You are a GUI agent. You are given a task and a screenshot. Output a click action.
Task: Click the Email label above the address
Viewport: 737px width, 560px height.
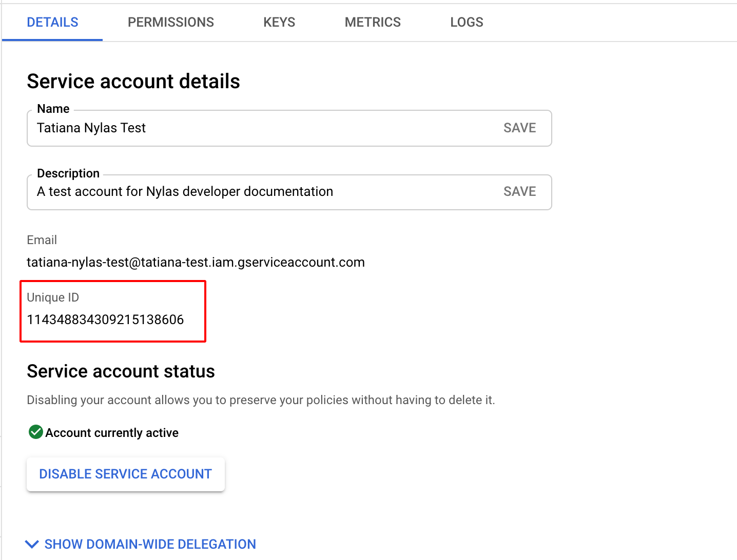(x=42, y=239)
